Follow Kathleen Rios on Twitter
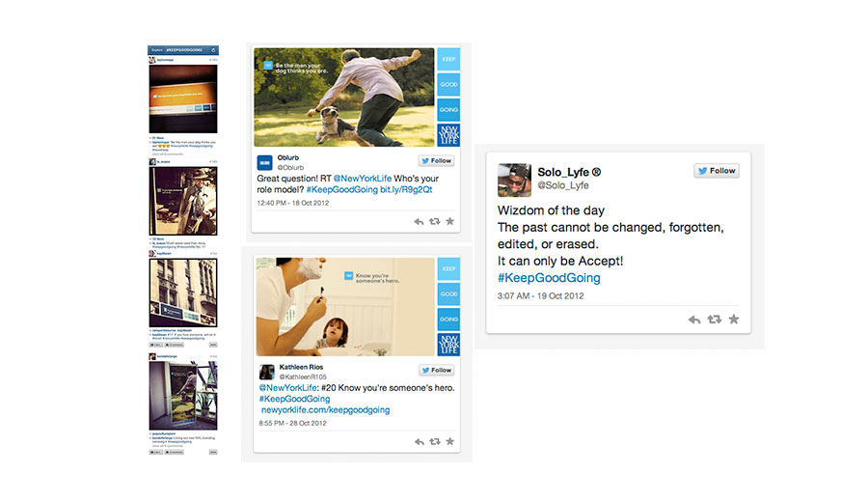 (437, 370)
